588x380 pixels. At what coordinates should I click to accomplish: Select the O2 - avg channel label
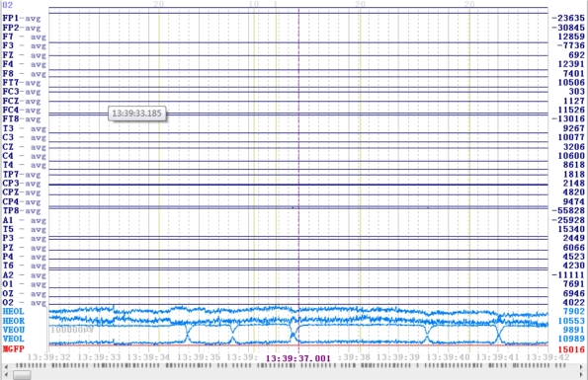pyautogui.click(x=25, y=302)
